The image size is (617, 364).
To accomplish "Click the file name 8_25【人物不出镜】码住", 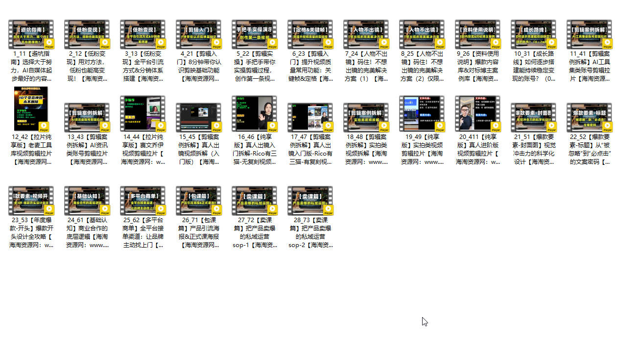I will click(422, 66).
